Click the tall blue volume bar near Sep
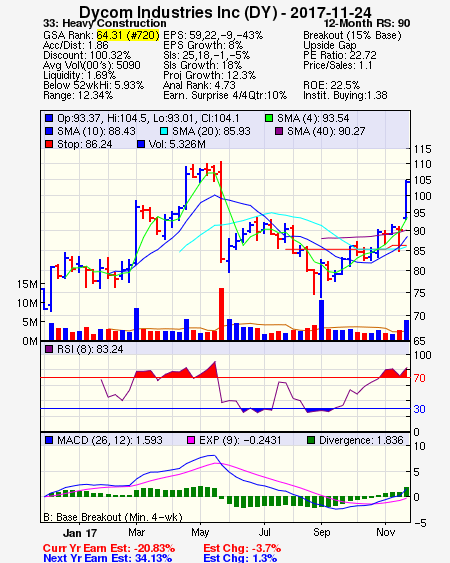The image size is (450, 563). coord(321,320)
